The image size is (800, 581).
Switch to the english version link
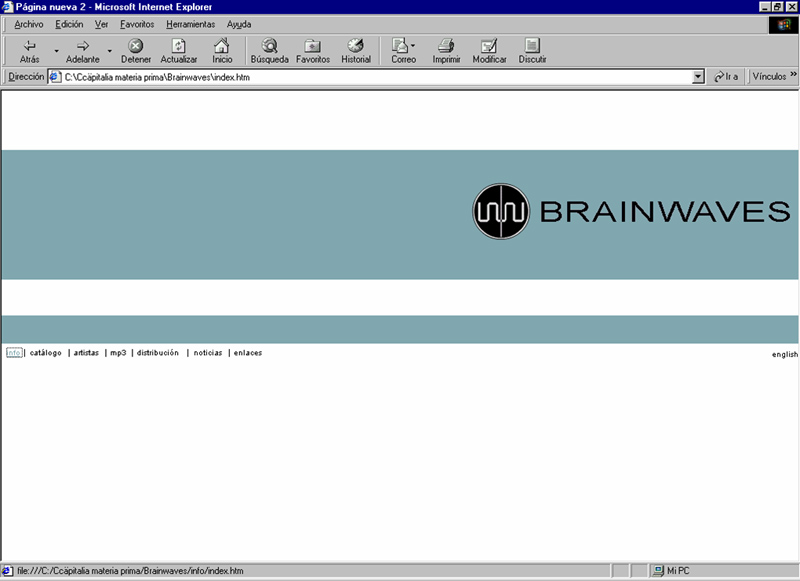click(x=785, y=355)
